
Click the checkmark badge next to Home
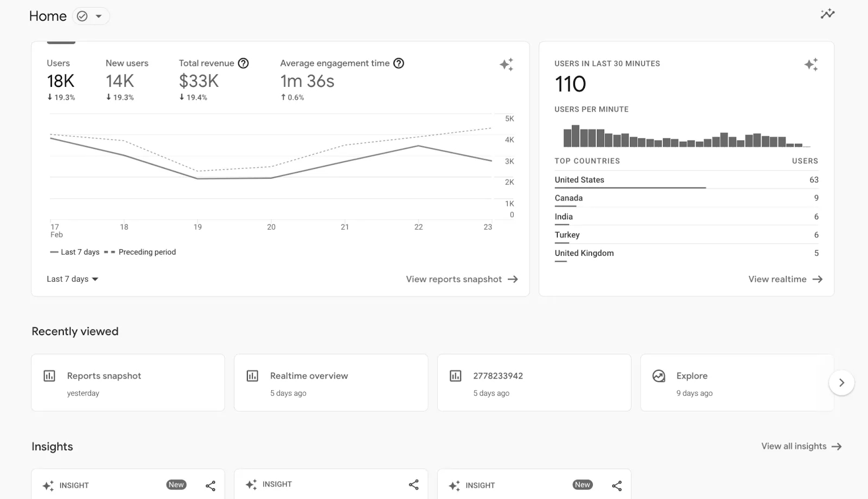point(81,16)
